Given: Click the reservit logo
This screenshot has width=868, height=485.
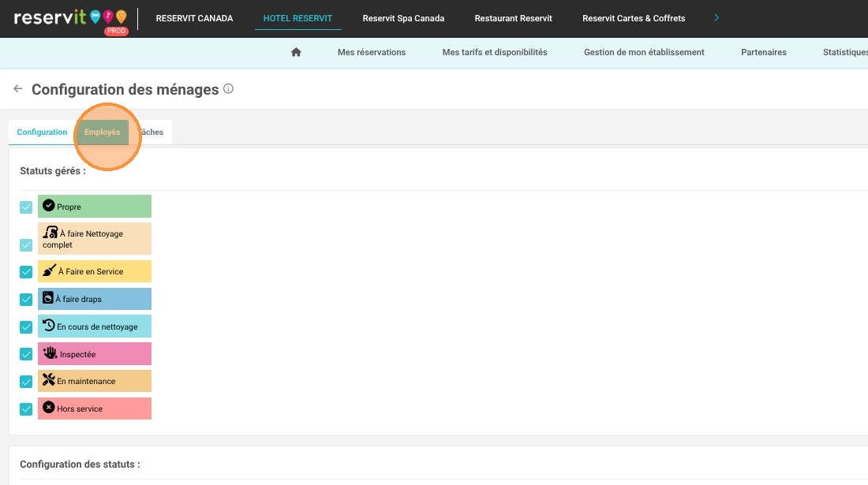Looking at the screenshot, I should coord(71,19).
